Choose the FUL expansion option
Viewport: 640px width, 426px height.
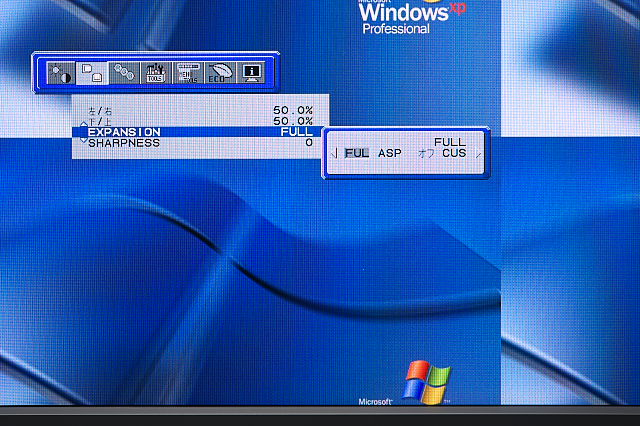tap(357, 153)
